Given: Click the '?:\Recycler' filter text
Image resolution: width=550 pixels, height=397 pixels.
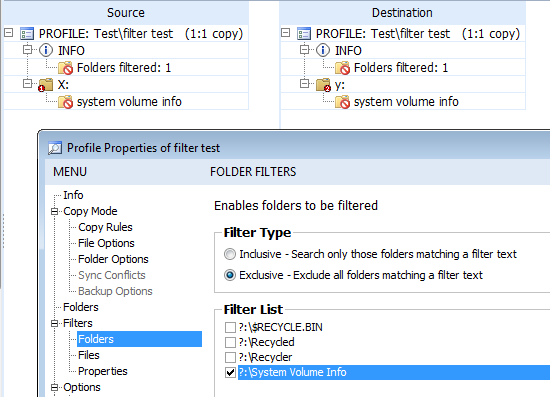Looking at the screenshot, I should click(x=265, y=357).
